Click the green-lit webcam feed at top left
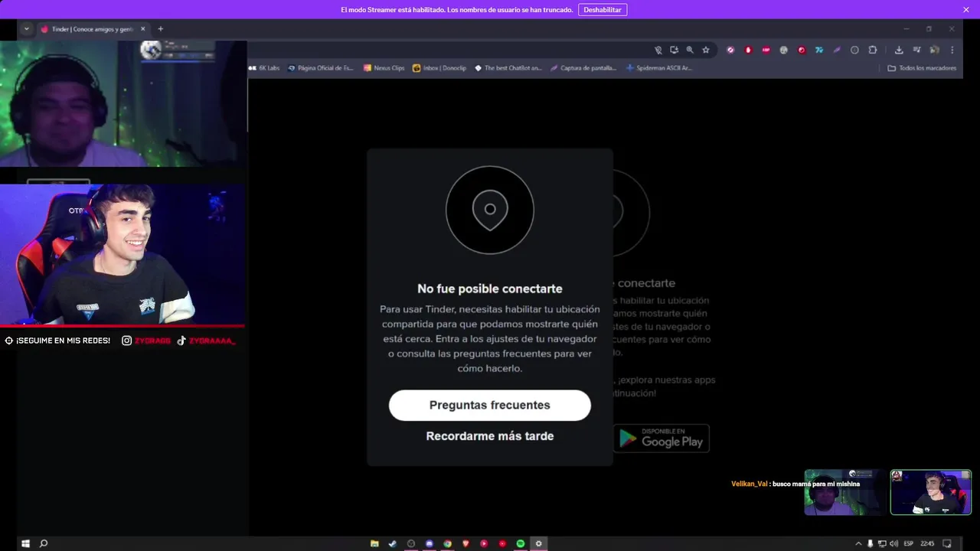 point(122,103)
